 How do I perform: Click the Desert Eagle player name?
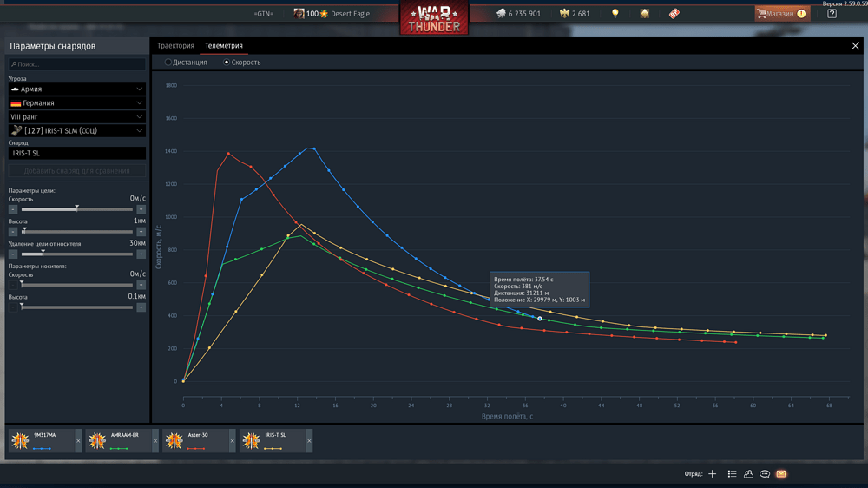[x=350, y=14]
